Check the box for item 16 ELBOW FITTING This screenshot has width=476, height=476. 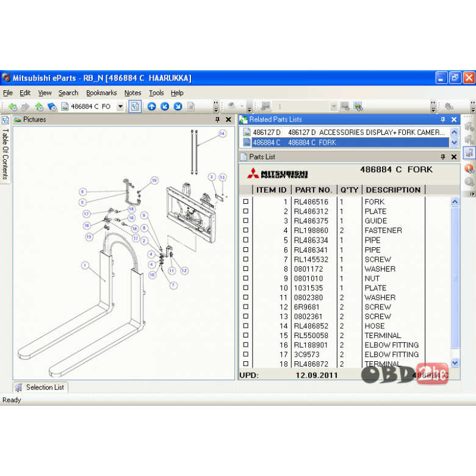pyautogui.click(x=246, y=345)
